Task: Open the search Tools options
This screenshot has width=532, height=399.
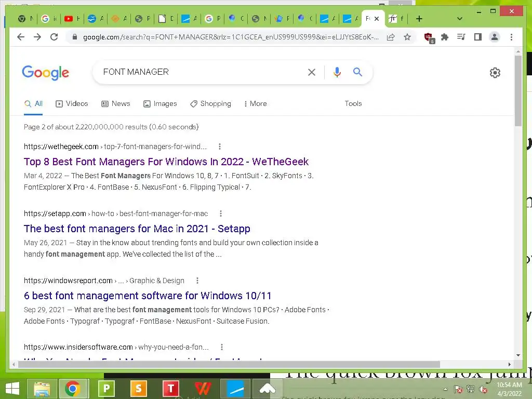Action: 353,103
